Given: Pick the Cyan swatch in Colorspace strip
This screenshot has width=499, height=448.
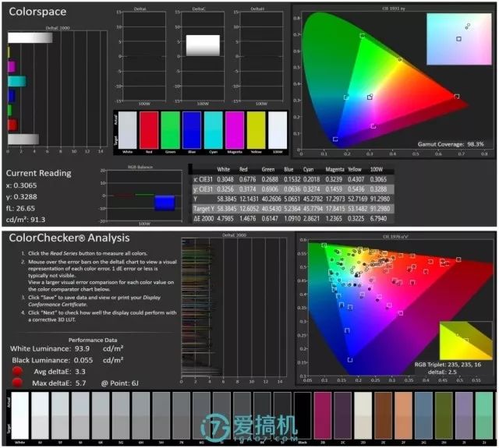Looking at the screenshot, I should [213, 129].
